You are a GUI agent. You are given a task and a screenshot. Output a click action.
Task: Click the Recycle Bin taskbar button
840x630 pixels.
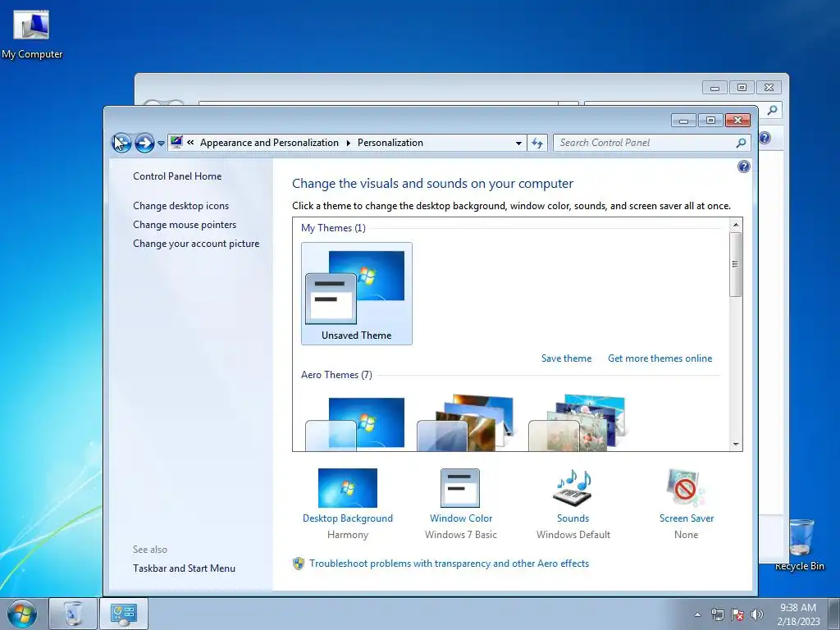click(73, 614)
